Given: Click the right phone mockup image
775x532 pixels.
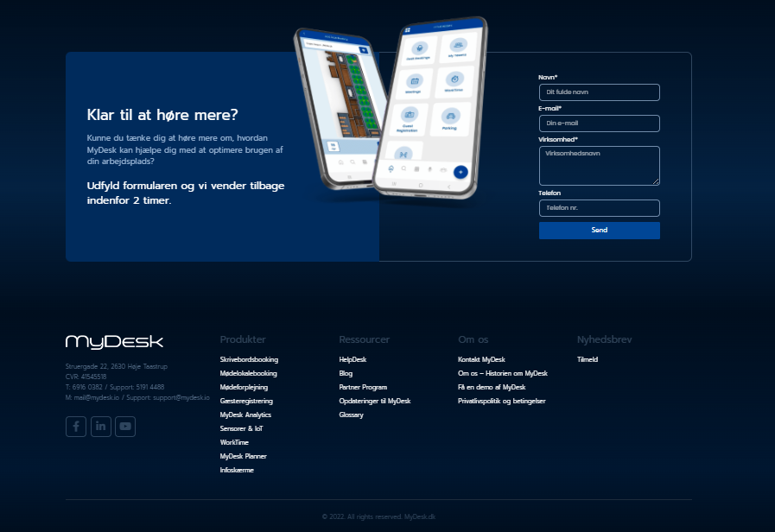Looking at the screenshot, I should (430, 107).
